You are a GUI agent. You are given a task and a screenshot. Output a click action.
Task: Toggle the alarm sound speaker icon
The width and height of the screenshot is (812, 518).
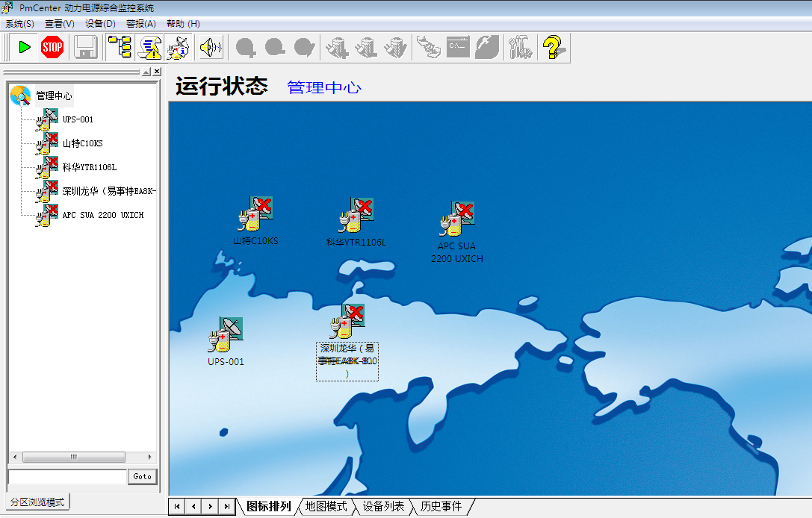tap(211, 48)
